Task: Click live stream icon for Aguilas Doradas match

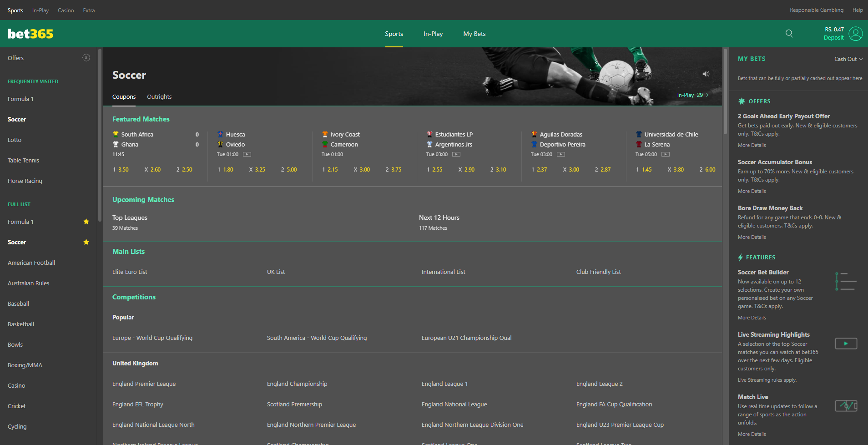Action: [x=561, y=154]
